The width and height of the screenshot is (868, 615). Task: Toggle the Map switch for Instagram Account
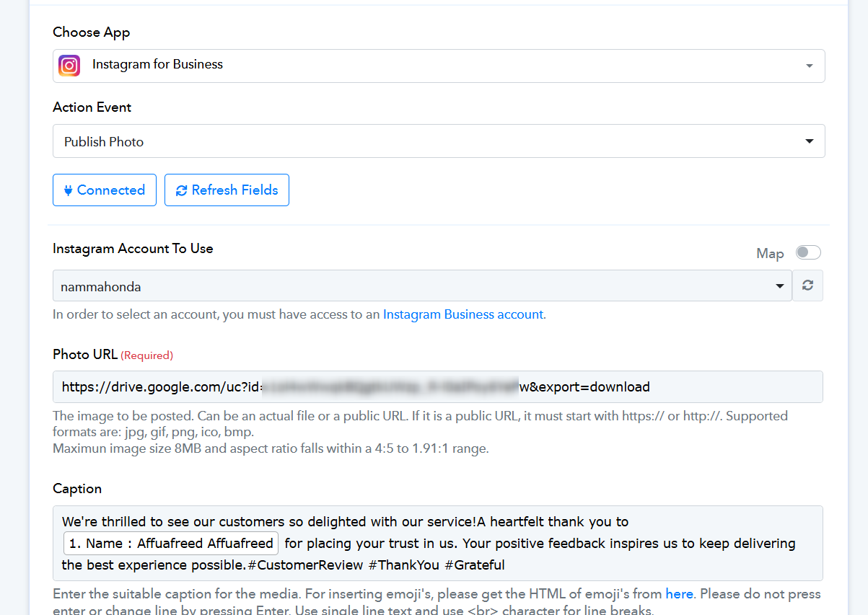(808, 252)
